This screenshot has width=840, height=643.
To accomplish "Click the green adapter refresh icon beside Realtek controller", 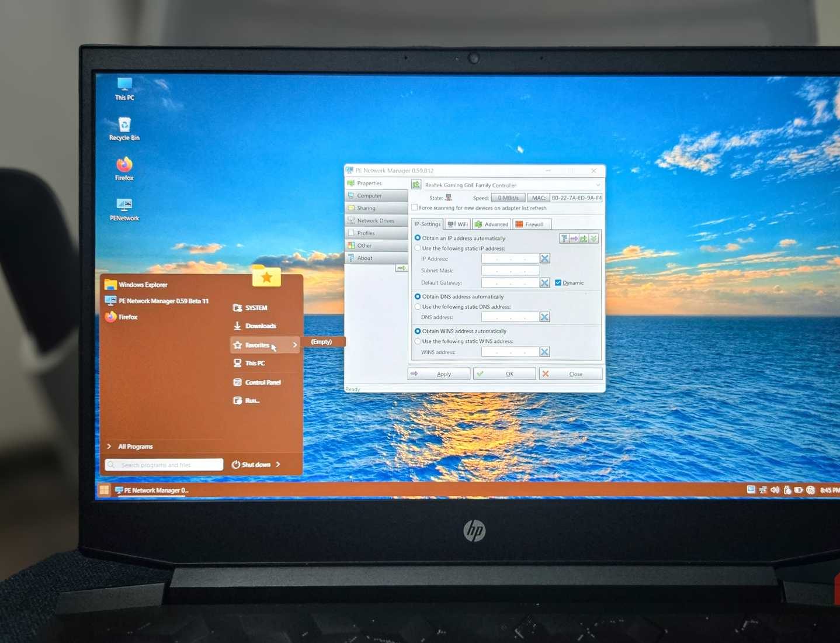I will tap(415, 185).
